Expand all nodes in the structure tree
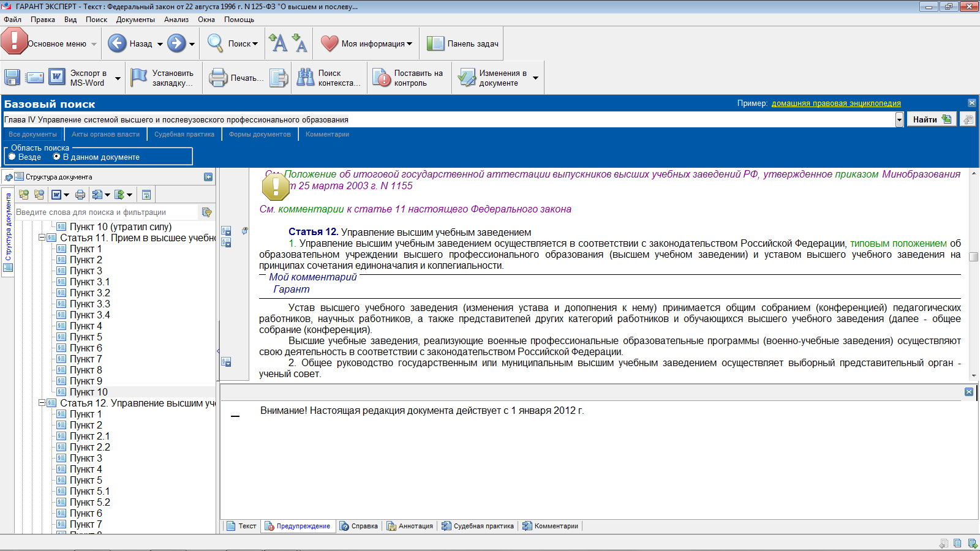980x551 pixels. tap(24, 195)
